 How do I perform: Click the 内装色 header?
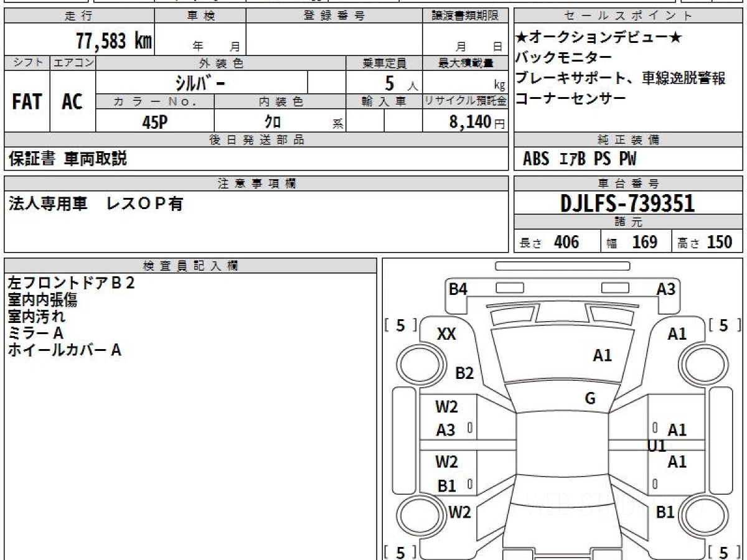point(280,101)
